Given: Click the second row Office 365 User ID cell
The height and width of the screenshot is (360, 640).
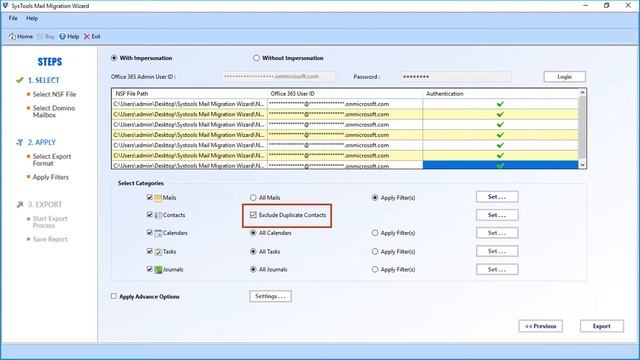Looking at the screenshot, I should point(345,114).
